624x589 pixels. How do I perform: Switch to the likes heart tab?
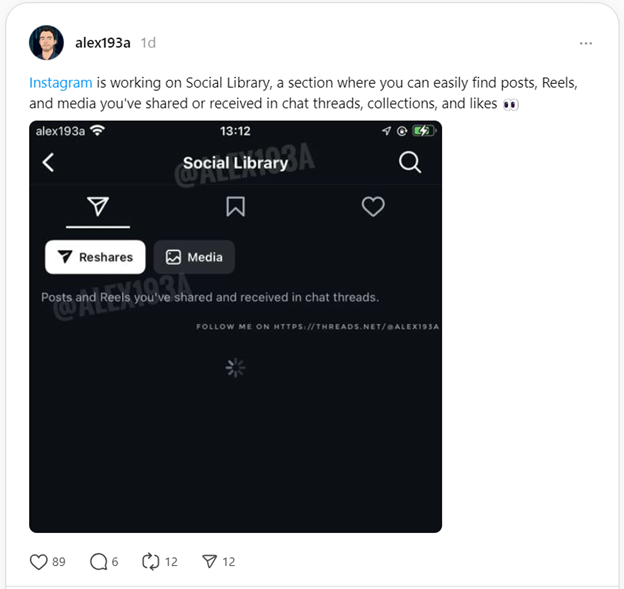click(x=373, y=206)
